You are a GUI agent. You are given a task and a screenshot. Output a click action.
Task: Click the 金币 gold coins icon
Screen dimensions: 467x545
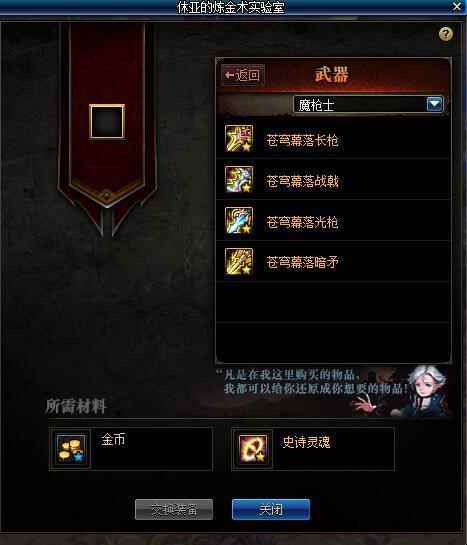pyautogui.click(x=71, y=448)
